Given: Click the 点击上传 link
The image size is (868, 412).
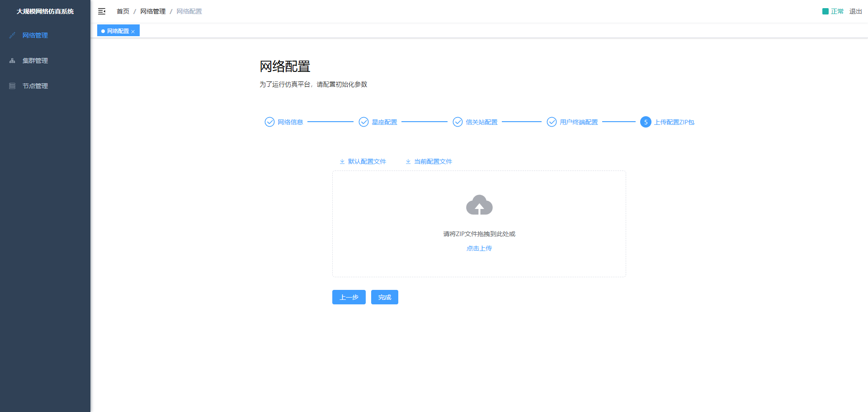Looking at the screenshot, I should [x=479, y=248].
